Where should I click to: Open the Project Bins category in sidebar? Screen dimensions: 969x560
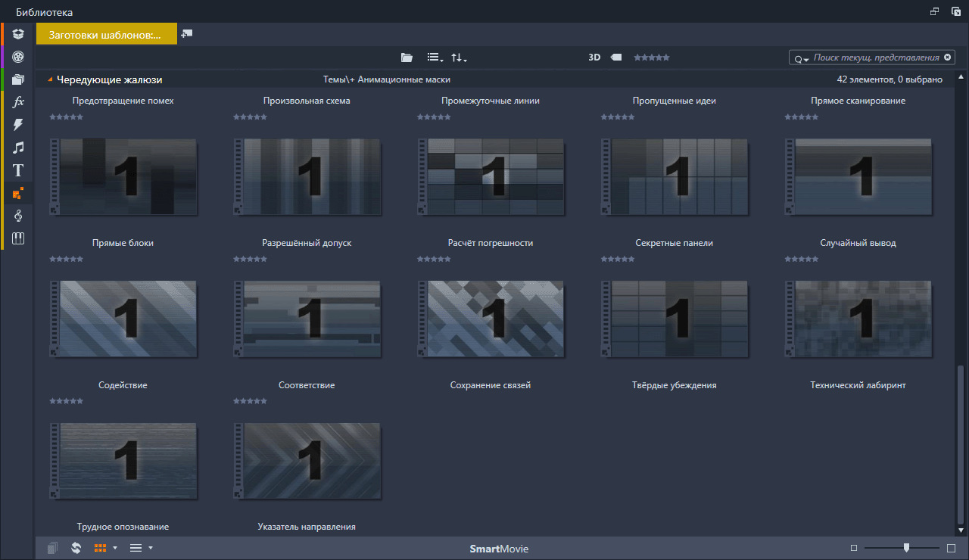pyautogui.click(x=19, y=34)
